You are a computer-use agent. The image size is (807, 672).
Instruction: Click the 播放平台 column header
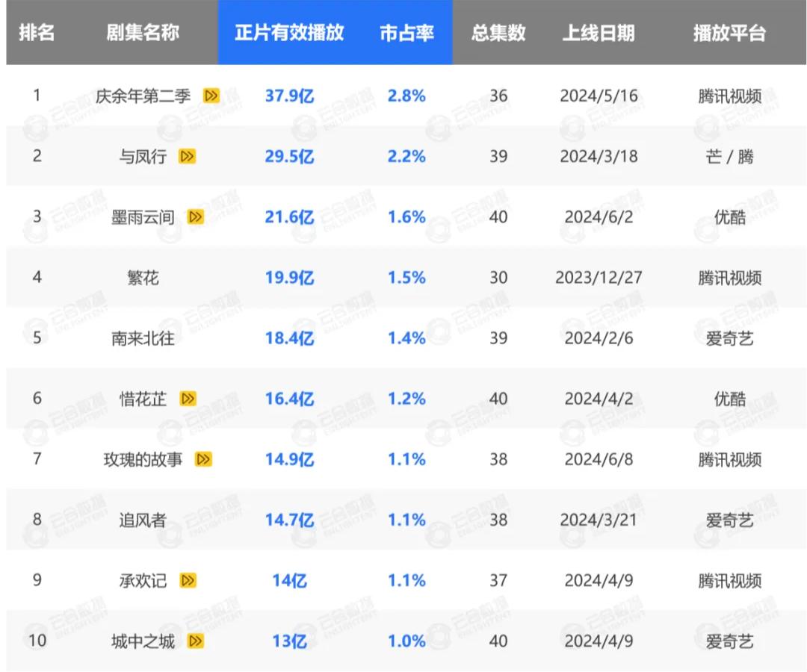click(729, 32)
